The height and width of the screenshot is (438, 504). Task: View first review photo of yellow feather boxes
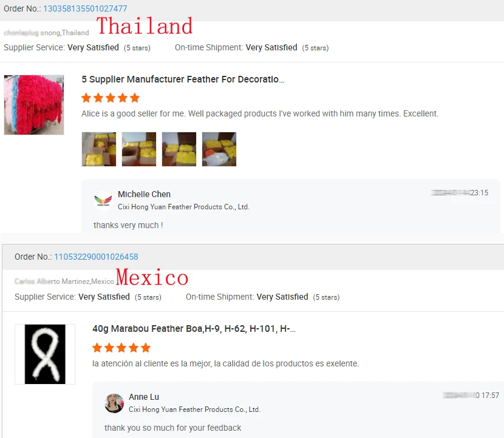point(99,149)
